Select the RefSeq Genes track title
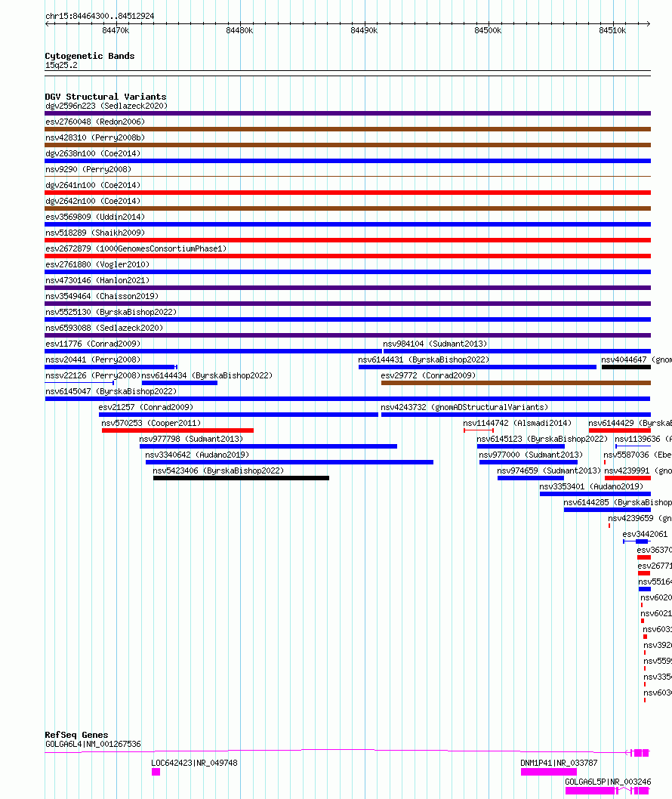Screen dimensions: 672x799 click(76, 735)
